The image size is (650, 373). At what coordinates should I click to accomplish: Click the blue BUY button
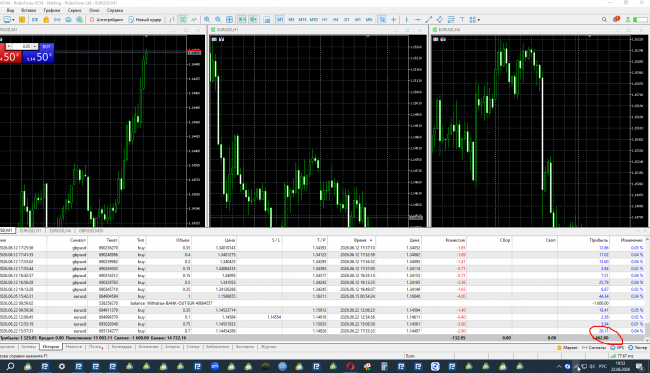[46, 46]
